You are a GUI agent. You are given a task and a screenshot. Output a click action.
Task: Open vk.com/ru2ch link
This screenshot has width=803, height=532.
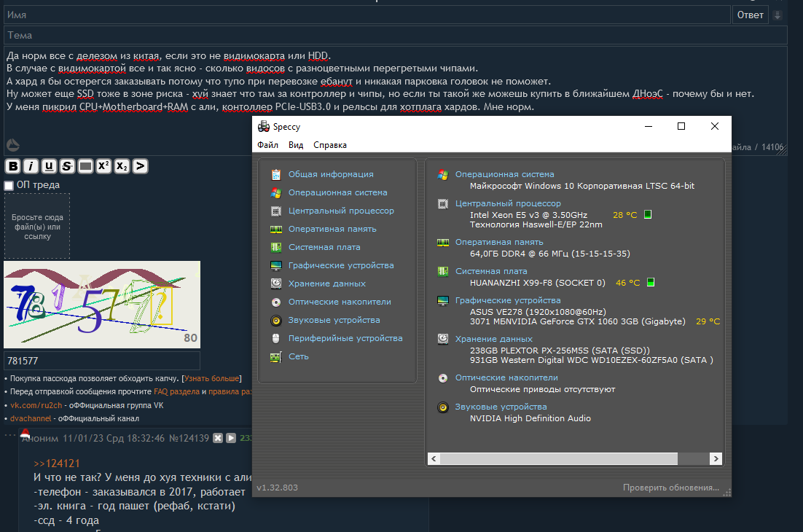(36, 405)
